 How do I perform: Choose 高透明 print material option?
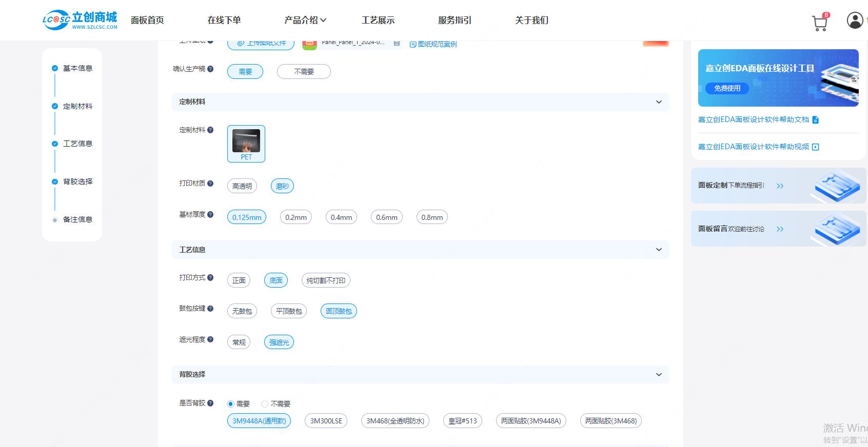click(x=242, y=186)
